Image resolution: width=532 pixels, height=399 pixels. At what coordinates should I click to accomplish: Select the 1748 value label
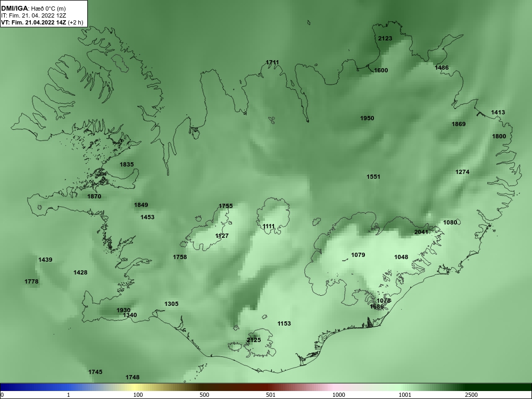[132, 377]
